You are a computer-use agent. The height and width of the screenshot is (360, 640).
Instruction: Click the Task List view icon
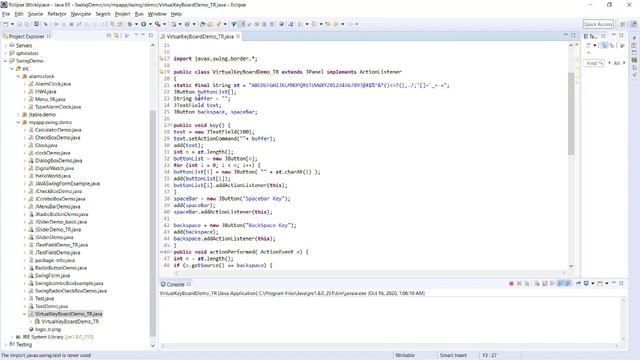point(586,36)
